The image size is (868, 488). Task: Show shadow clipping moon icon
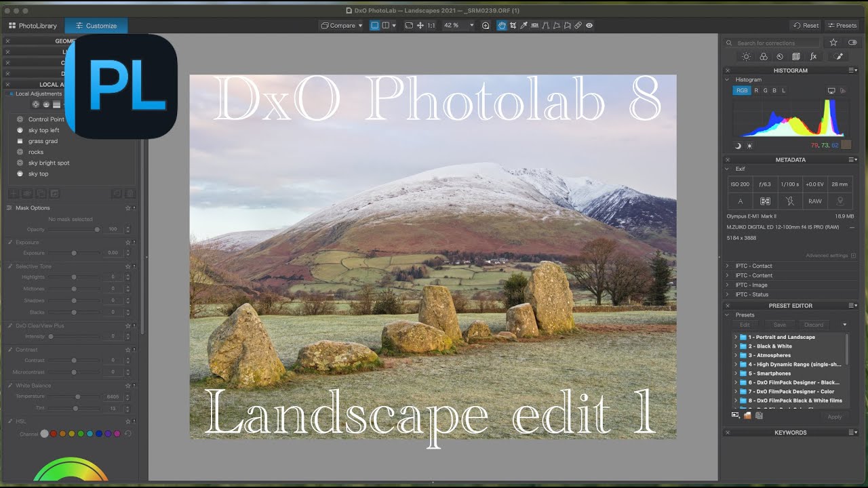[738, 146]
